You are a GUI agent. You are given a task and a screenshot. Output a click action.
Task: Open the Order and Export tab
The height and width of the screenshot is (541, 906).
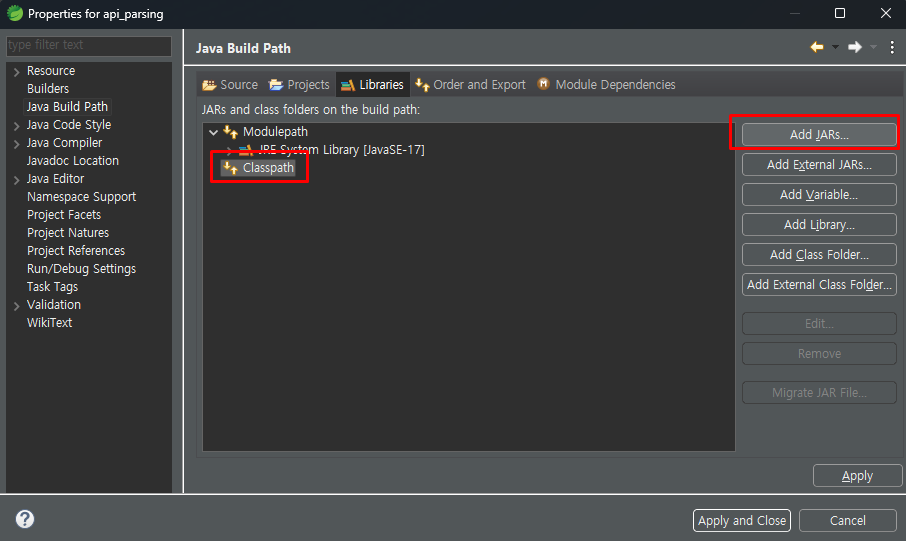470,84
